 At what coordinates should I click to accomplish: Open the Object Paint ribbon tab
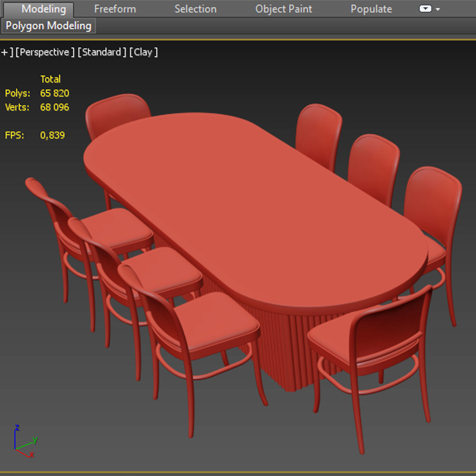tap(284, 9)
